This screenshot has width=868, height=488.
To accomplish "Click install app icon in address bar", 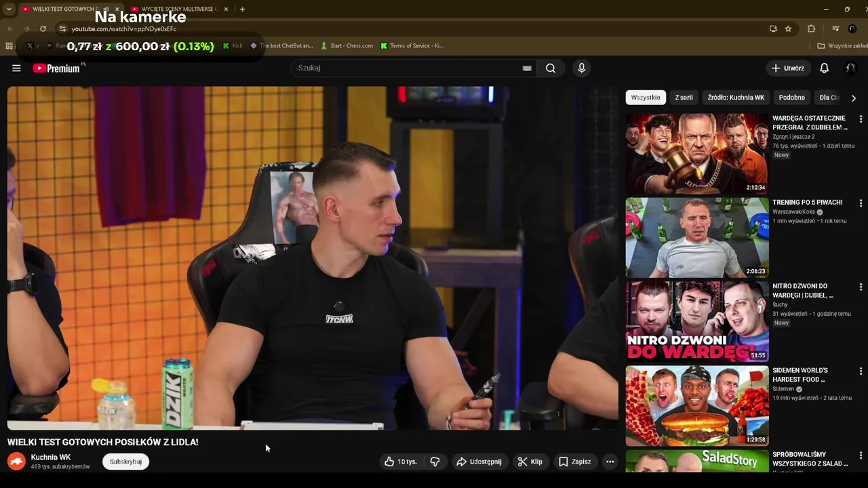I will 773,28.
